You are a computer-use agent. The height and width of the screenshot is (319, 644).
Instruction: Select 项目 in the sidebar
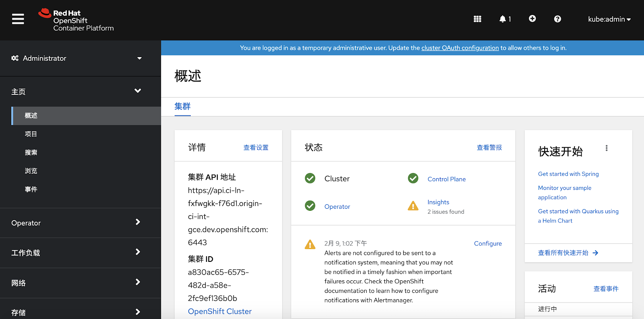click(x=31, y=134)
